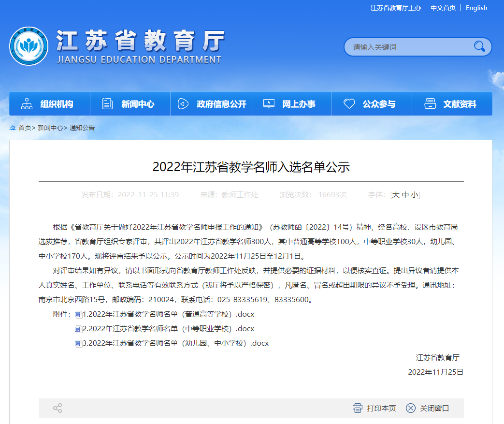The height and width of the screenshot is (424, 504).
Task: Click the Jiangsu Education Department logo
Action: (x=29, y=46)
